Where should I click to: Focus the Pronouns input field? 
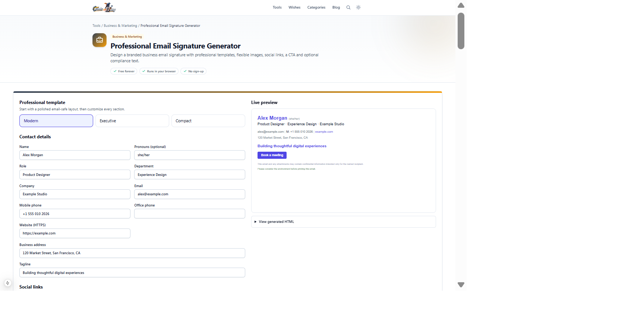pyautogui.click(x=190, y=155)
